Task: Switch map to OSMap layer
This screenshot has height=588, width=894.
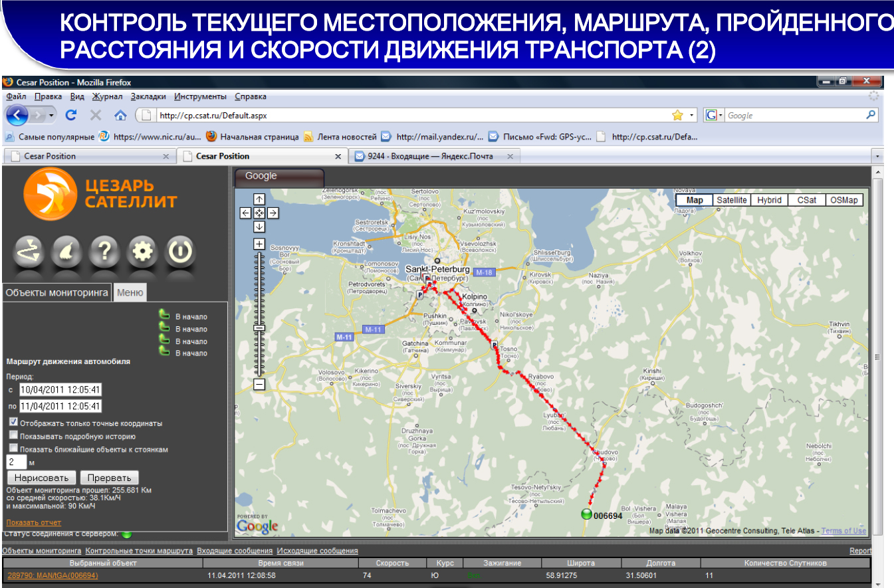Action: click(844, 200)
